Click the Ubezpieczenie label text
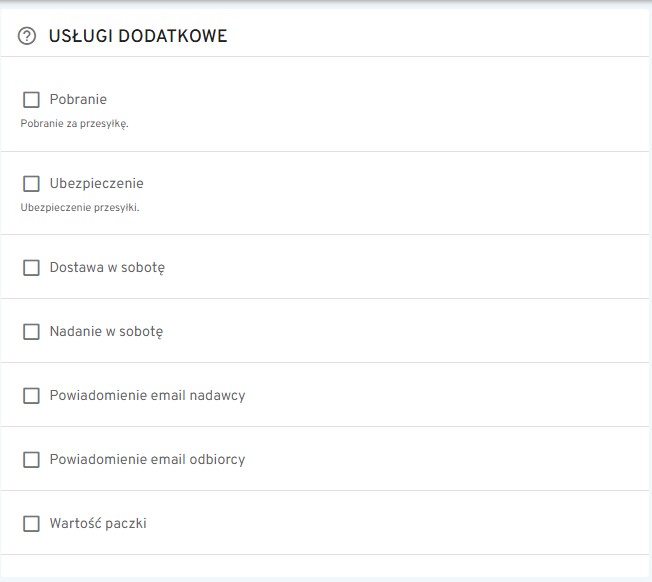Image resolution: width=652 pixels, height=582 pixels. click(97, 184)
